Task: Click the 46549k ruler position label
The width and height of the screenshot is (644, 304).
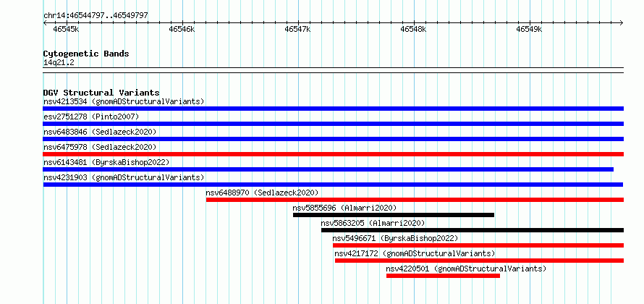Action: point(530,29)
